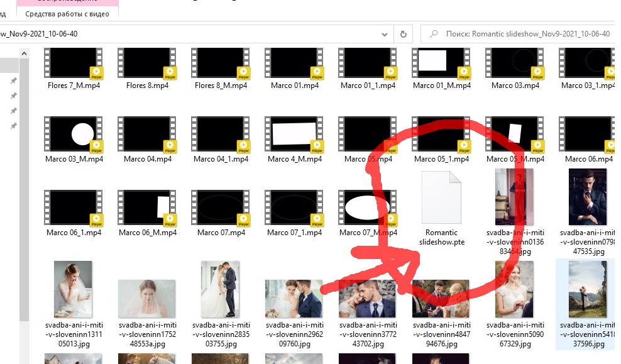Select the Marco 01_M.mp4 video icon
Image resolution: width=621 pixels, height=364 pixels.
pos(441,63)
